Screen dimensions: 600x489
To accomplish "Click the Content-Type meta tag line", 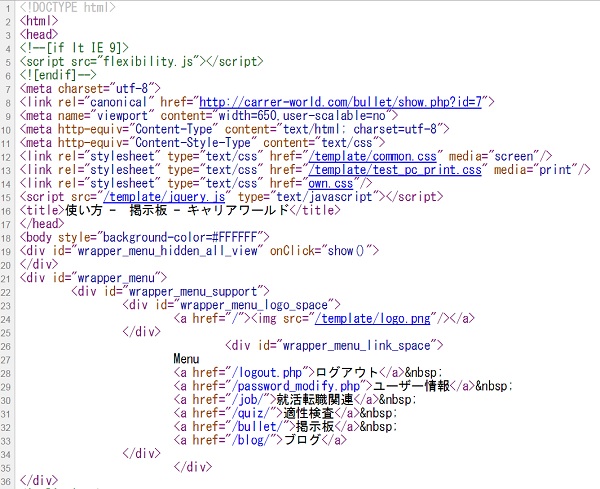I will tap(235, 129).
